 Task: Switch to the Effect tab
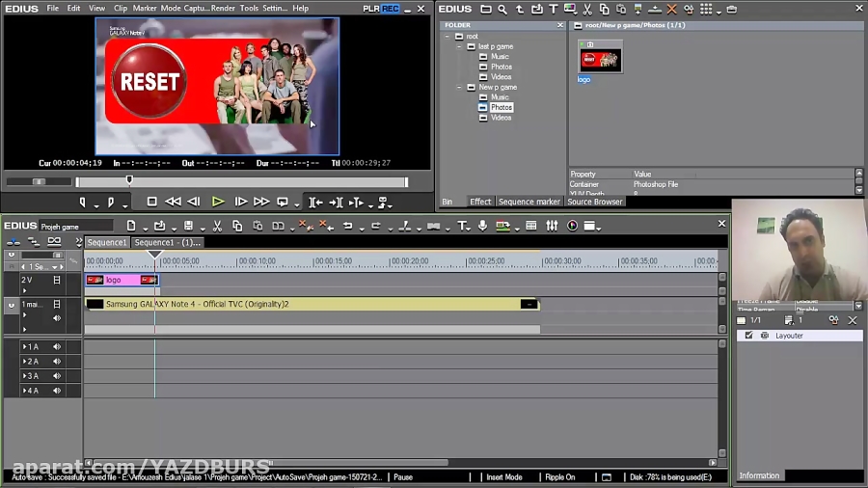click(x=480, y=202)
